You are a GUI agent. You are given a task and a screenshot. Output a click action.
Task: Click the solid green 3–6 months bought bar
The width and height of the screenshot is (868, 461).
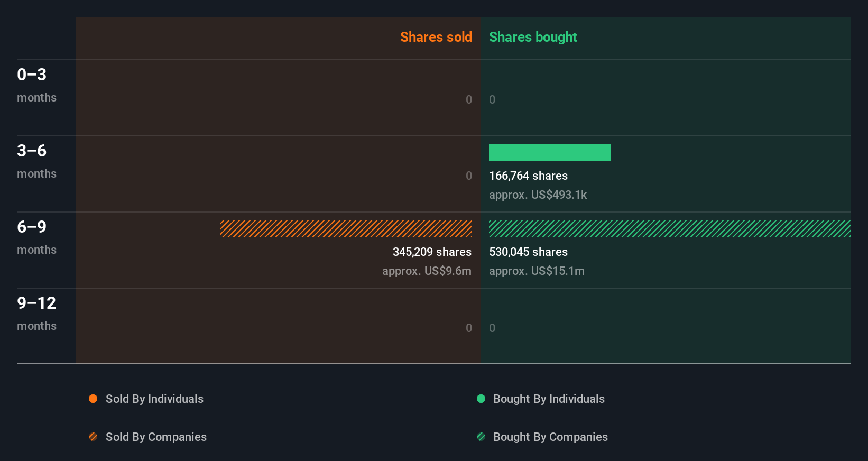pos(550,152)
